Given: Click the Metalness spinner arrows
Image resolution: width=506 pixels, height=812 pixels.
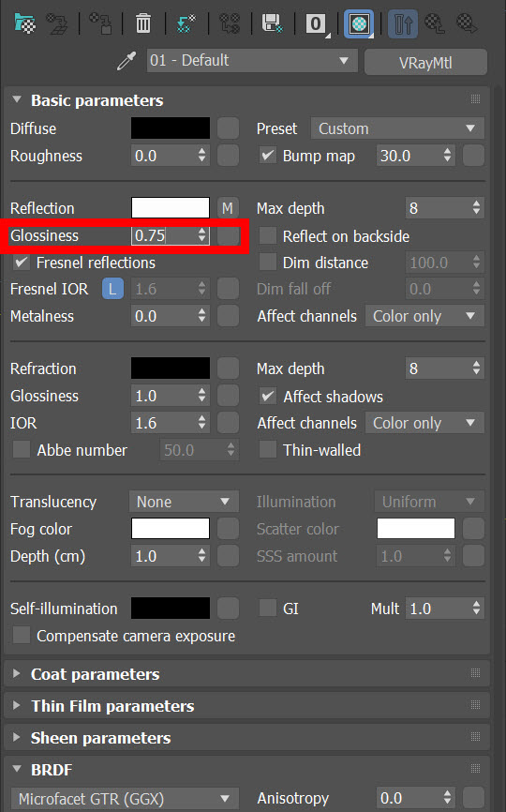Looking at the screenshot, I should [x=202, y=316].
